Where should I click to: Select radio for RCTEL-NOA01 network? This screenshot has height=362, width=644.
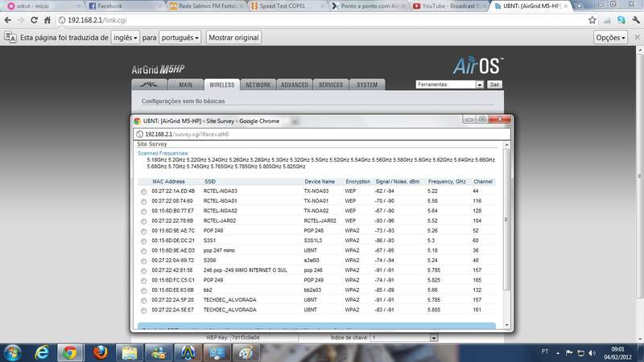(143, 202)
